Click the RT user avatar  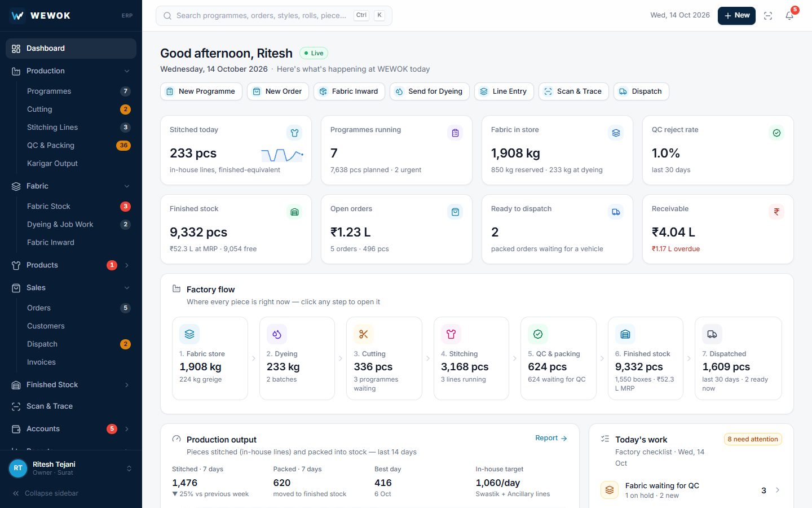pos(18,468)
